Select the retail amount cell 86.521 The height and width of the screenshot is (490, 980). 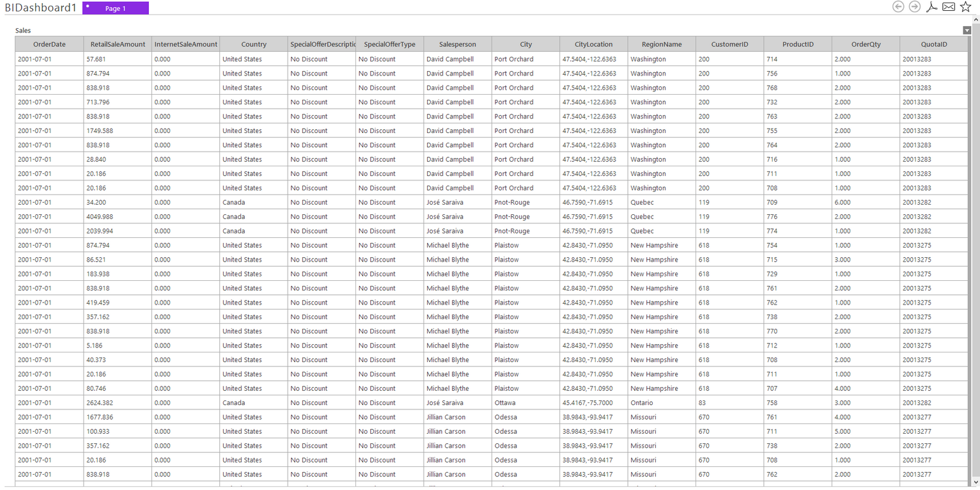click(118, 260)
